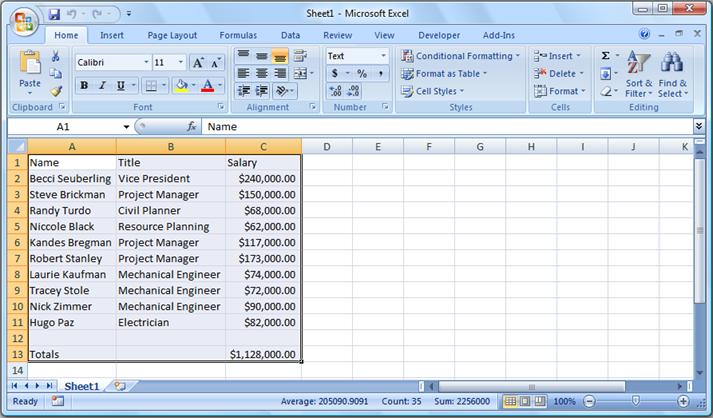Expand the Text number format dropdown
Screen dimensions: 713x418
383,56
